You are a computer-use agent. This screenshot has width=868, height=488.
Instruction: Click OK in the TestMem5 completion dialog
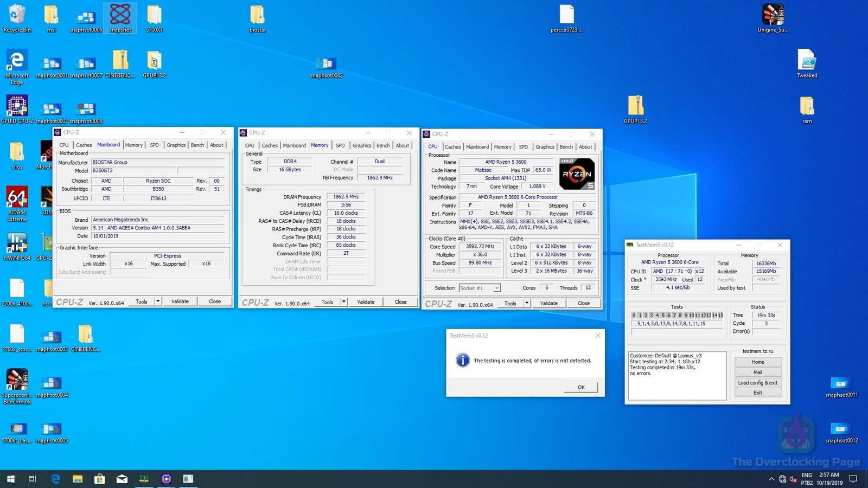pyautogui.click(x=580, y=387)
